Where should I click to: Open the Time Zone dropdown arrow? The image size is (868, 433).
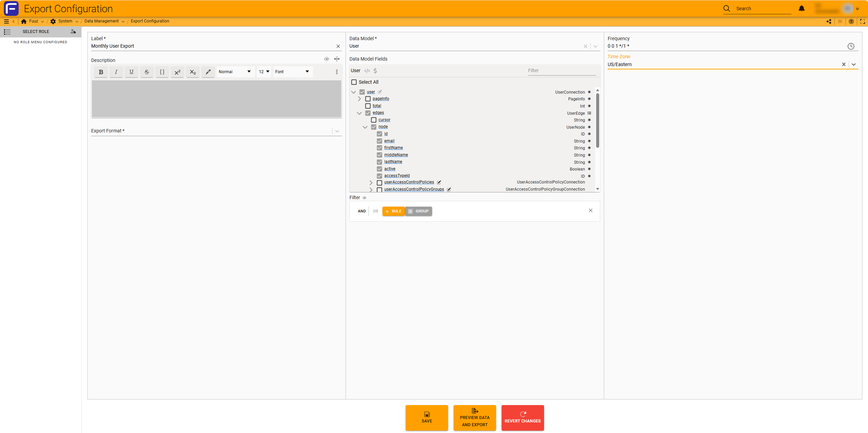[x=854, y=64]
